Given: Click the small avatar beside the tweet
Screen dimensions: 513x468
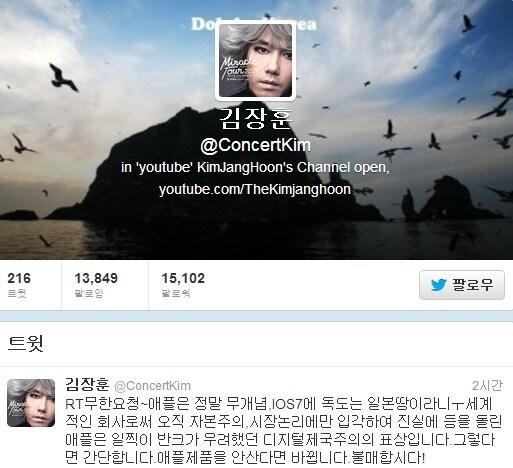Looking at the screenshot, I should 31,403.
